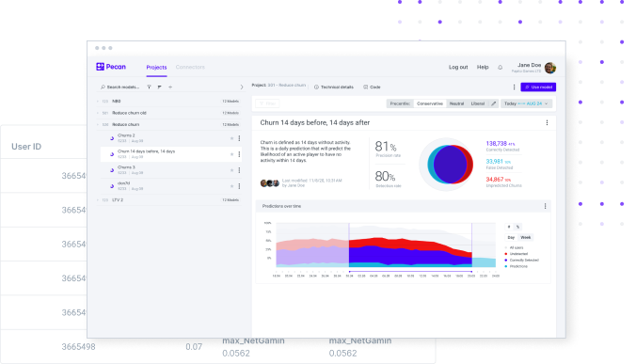Click the flag sort icon beside search
636x364 pixels.
coord(159,87)
